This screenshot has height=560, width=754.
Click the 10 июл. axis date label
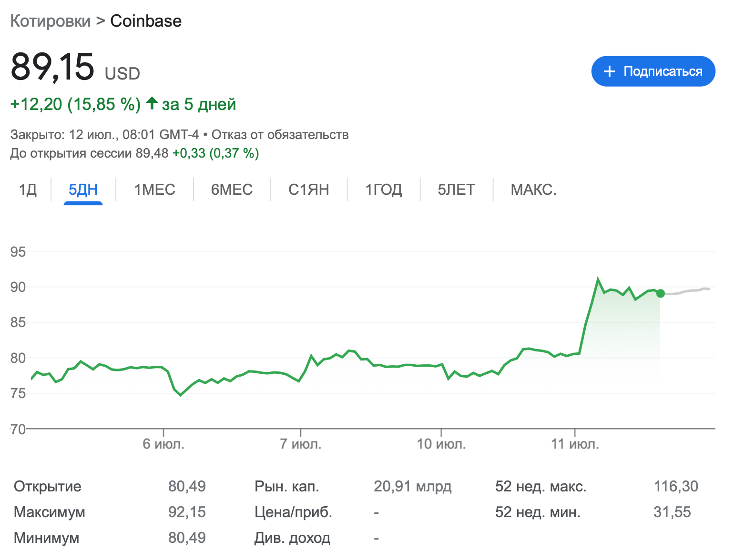click(x=441, y=444)
